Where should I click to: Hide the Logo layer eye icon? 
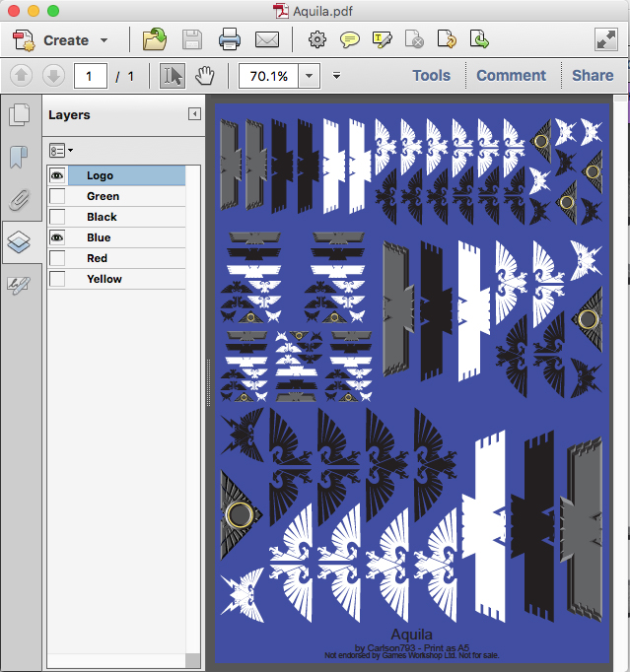tap(57, 175)
